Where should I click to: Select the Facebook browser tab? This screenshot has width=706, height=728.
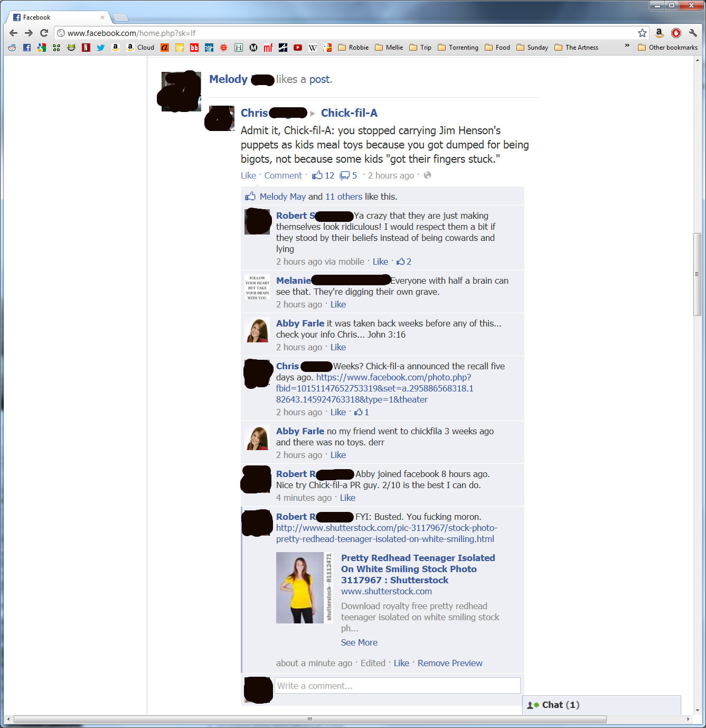pyautogui.click(x=57, y=17)
